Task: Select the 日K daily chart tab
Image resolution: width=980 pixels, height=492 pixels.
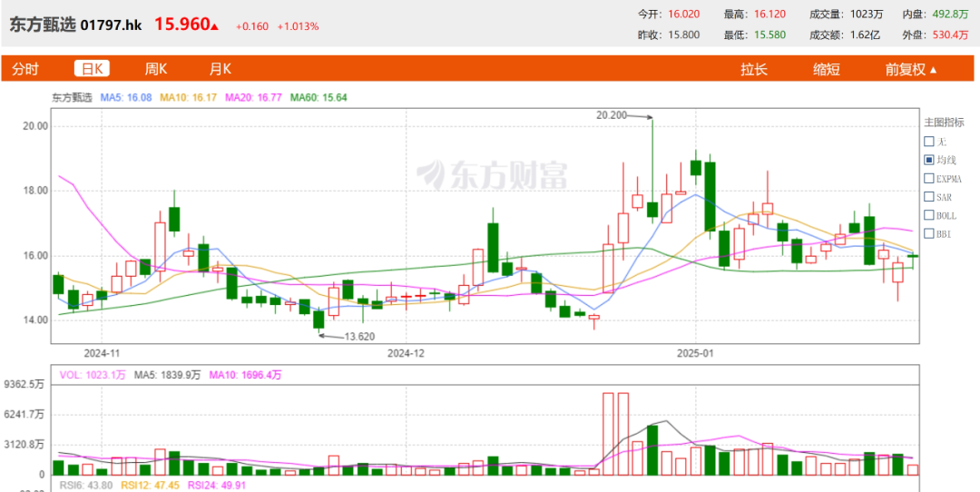Action: point(92,69)
